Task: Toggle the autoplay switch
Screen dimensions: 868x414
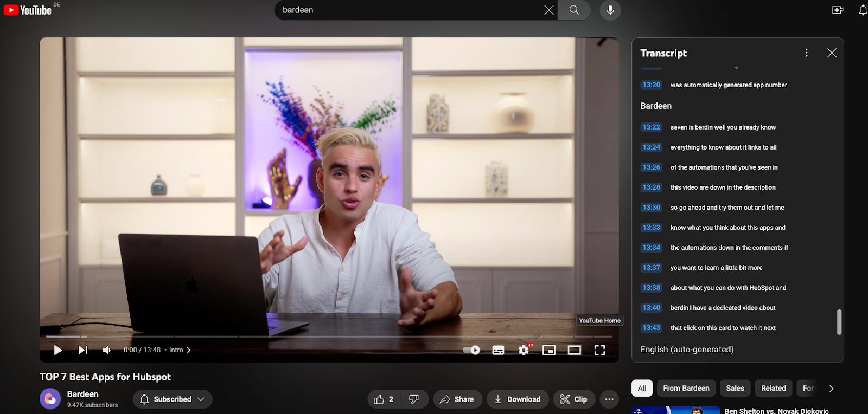Action: point(471,350)
